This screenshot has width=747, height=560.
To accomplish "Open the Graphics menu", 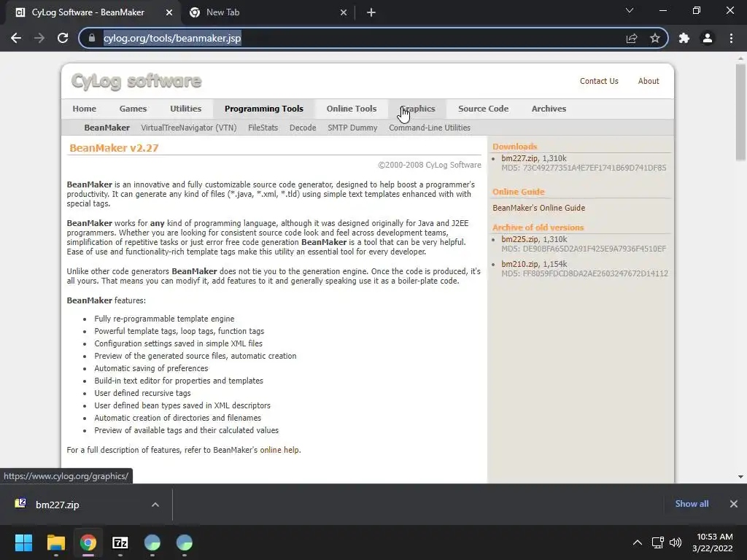I will coord(417,109).
